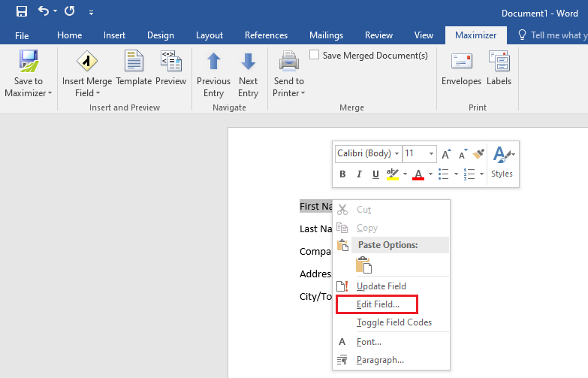Go to Next Entry
The image size is (588, 378).
pos(248,62)
